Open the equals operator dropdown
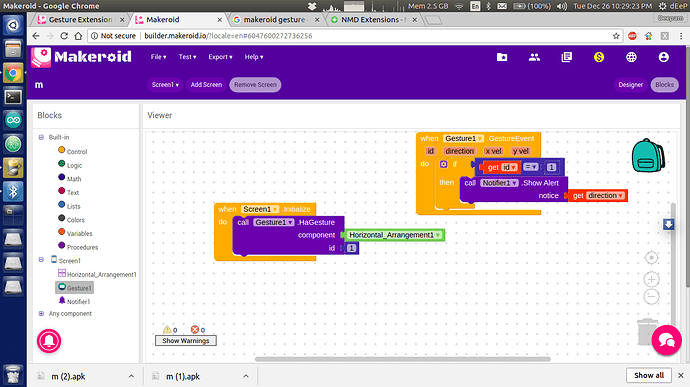 coord(531,167)
